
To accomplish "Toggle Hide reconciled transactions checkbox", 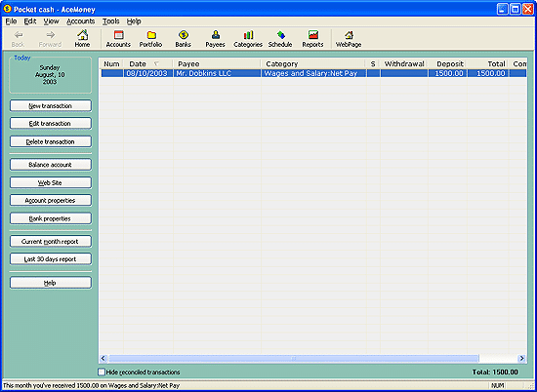I will click(x=102, y=372).
